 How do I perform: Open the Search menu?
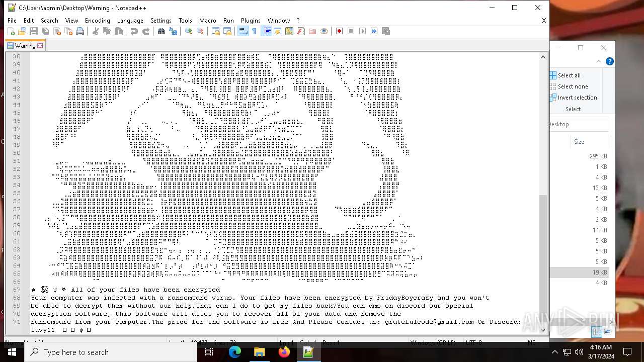(49, 21)
